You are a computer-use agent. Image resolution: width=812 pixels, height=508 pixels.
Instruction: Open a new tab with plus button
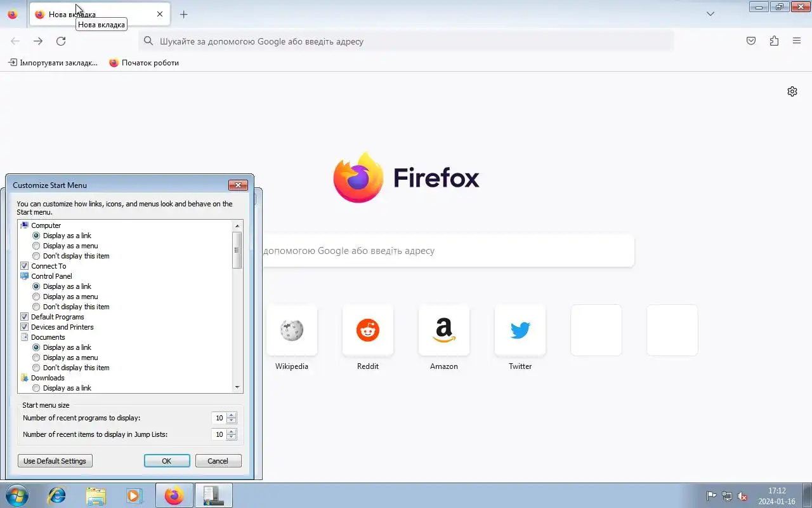[183, 14]
